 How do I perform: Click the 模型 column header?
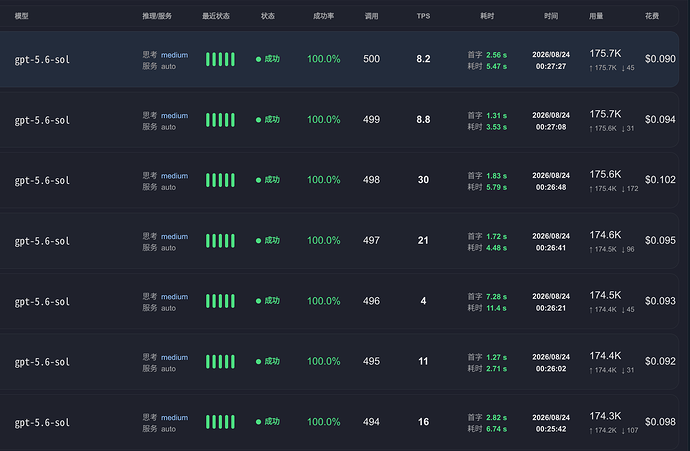coord(22,16)
